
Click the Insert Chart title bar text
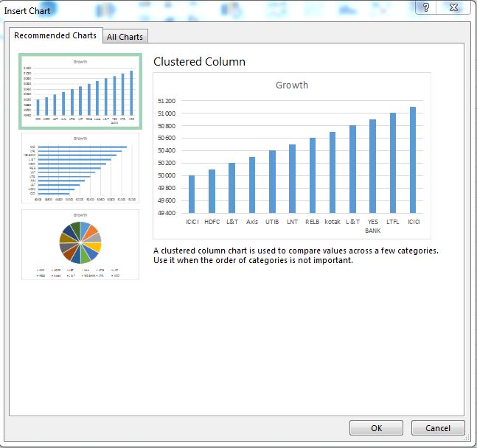pyautogui.click(x=27, y=11)
